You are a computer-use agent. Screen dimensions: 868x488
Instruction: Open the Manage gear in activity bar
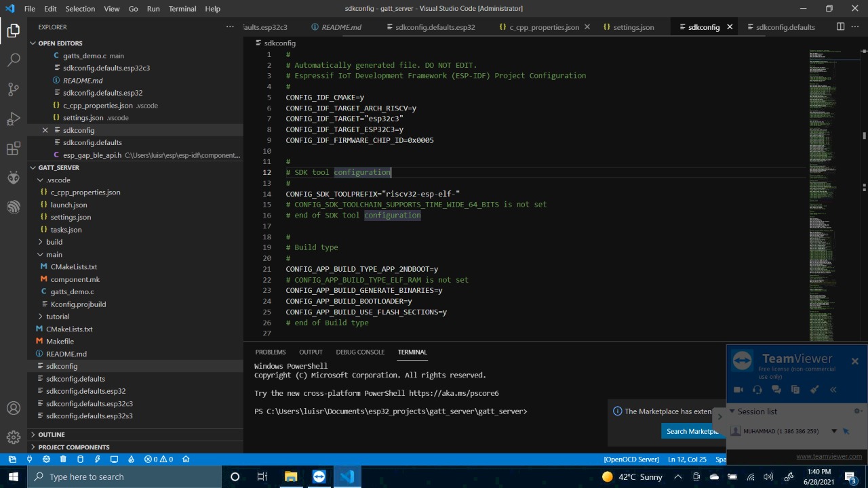point(14,437)
